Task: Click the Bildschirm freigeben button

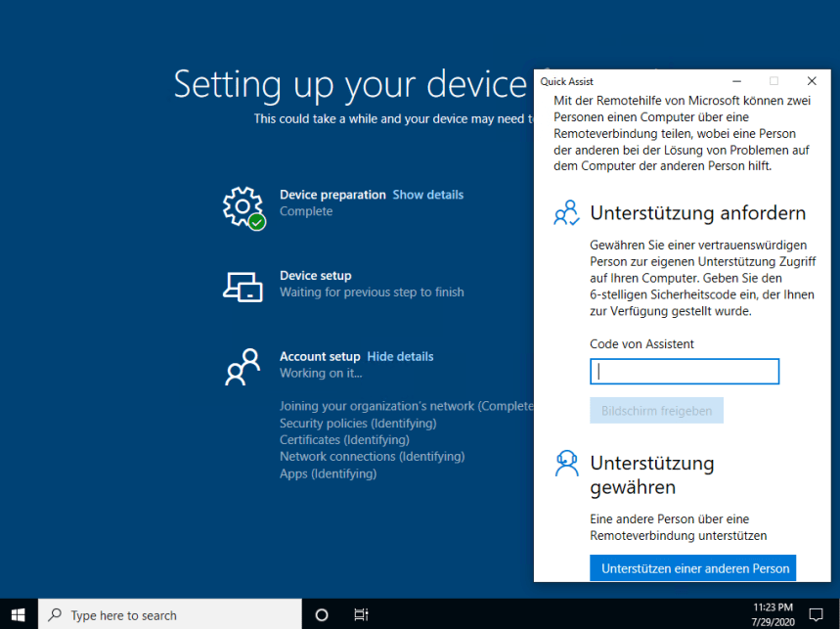Action: click(x=656, y=410)
